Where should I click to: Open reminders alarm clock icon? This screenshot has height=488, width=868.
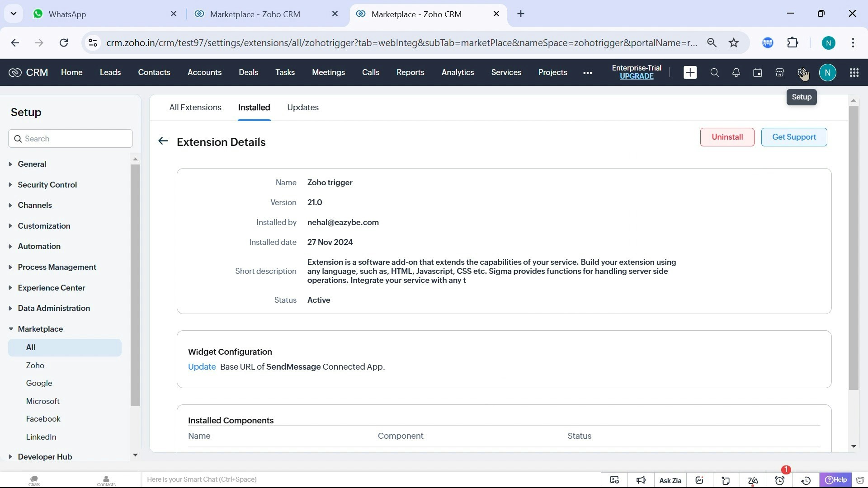point(779,480)
